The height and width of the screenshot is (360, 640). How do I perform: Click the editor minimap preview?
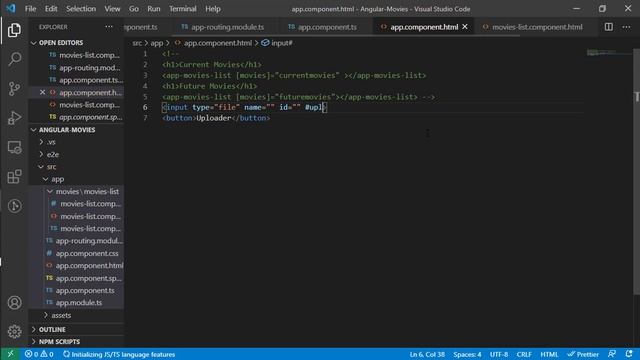pyautogui.click(x=601, y=52)
